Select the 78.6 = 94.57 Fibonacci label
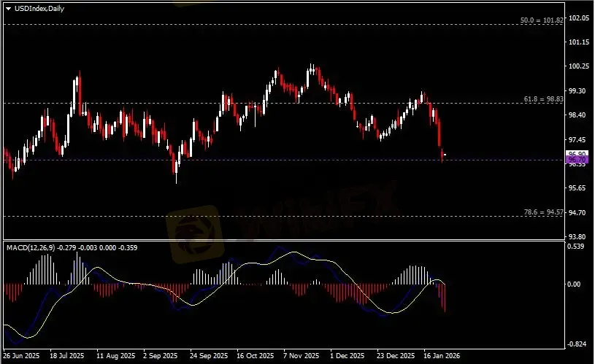This screenshot has width=595, height=364. pos(543,212)
